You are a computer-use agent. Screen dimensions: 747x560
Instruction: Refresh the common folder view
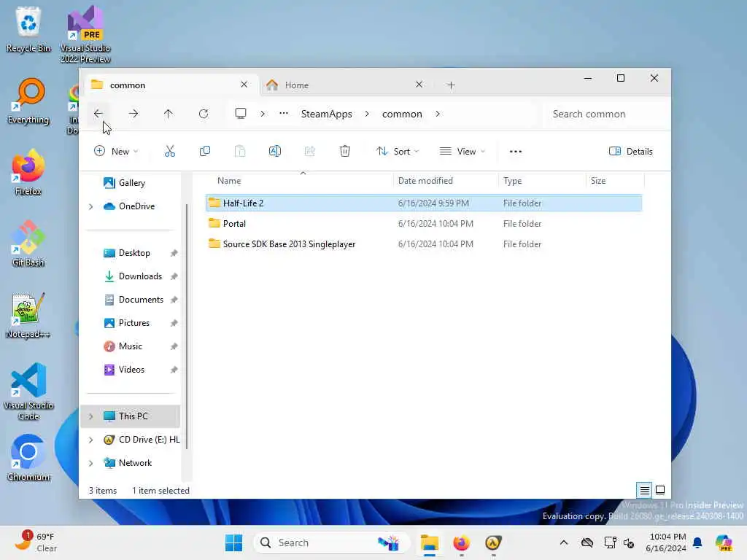pyautogui.click(x=204, y=114)
